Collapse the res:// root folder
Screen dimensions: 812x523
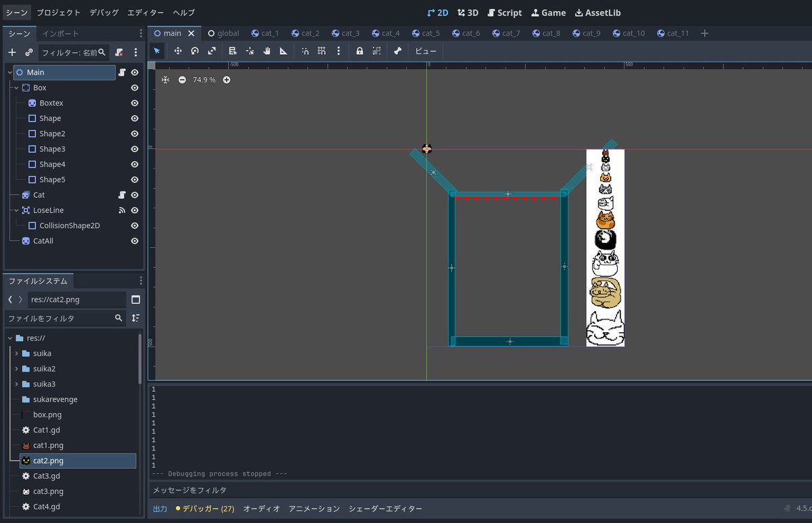[9, 338]
